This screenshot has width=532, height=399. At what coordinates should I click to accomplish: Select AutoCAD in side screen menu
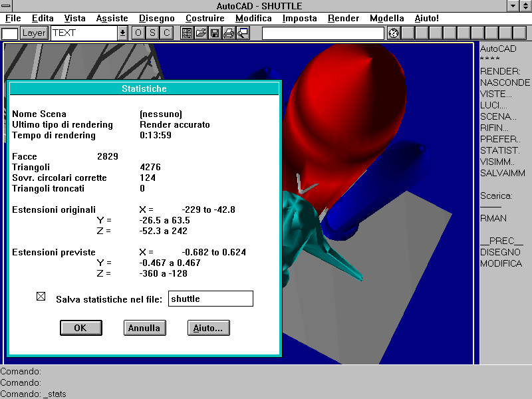coord(498,49)
